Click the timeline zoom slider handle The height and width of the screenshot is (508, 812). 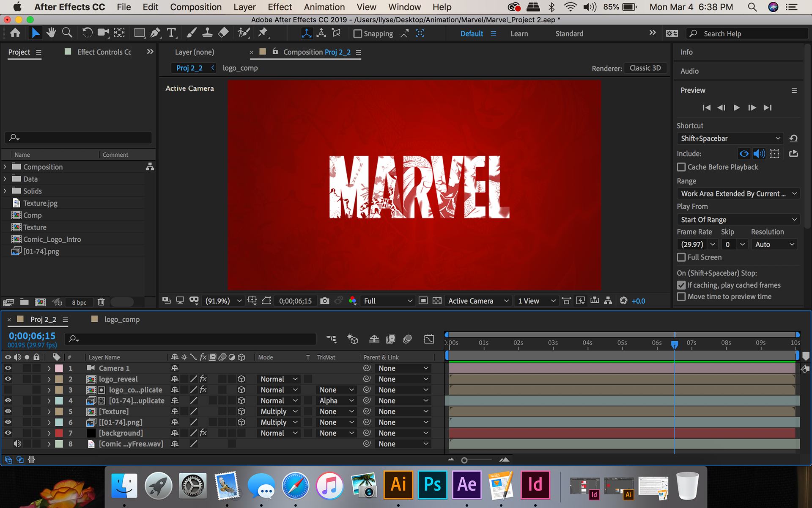pos(464,460)
